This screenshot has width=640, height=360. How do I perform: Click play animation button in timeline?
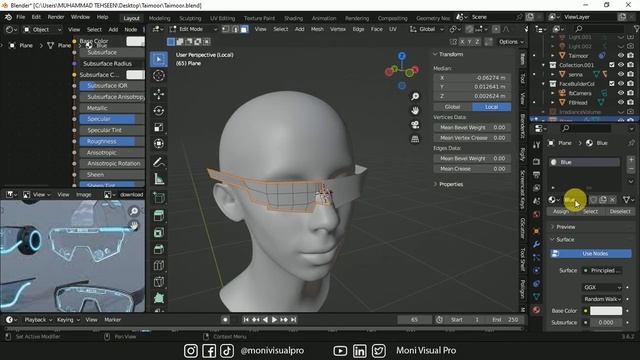pyautogui.click(x=275, y=320)
